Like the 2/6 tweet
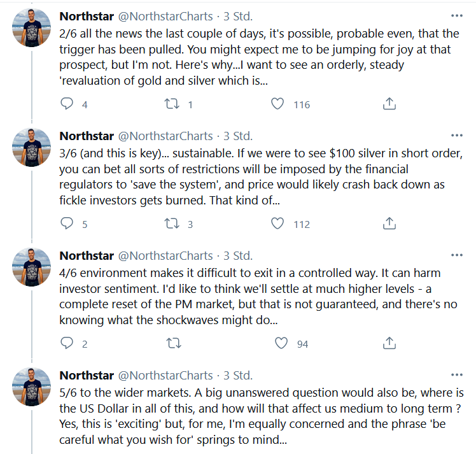The height and width of the screenshot is (454, 476). click(x=277, y=104)
